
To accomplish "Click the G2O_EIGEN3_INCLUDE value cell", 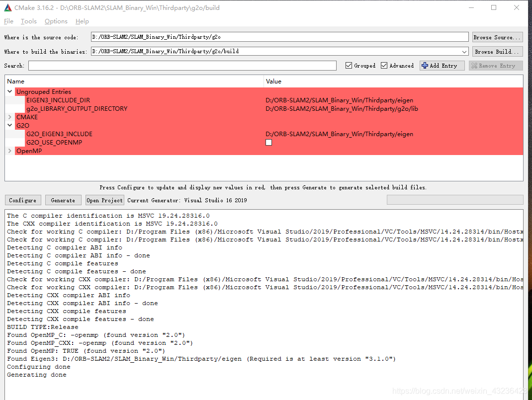I will (339, 134).
